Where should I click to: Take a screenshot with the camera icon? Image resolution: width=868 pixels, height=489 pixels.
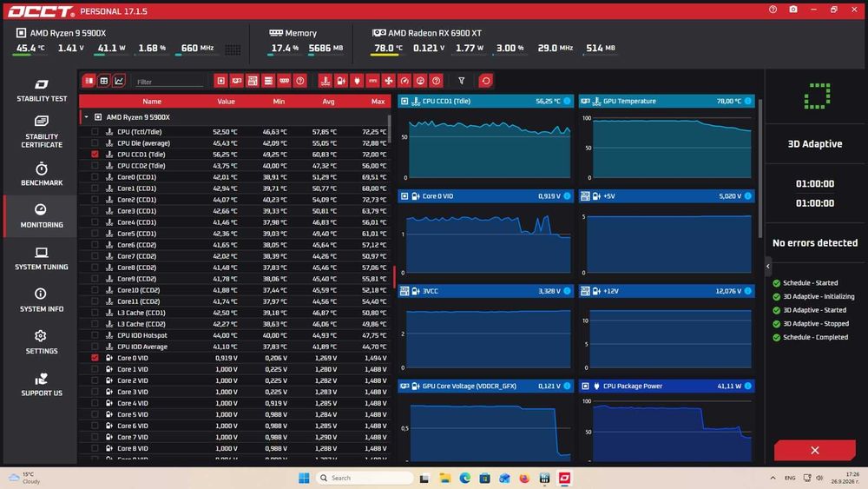793,10
